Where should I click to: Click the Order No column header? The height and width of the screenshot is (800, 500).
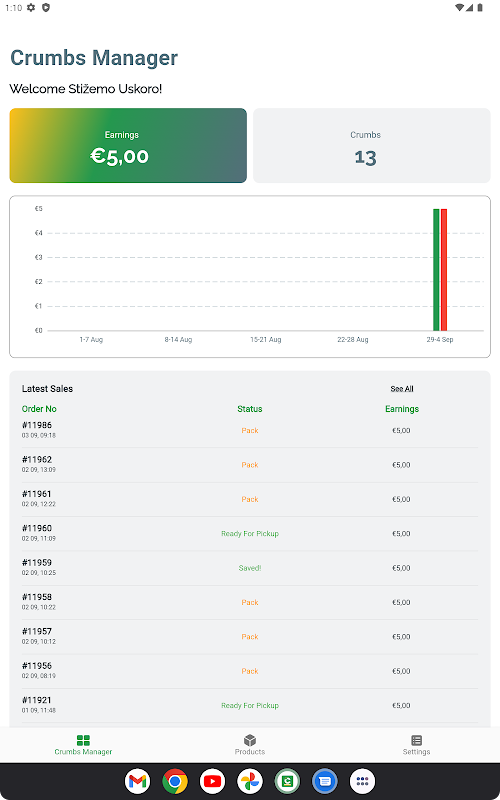[x=39, y=409]
